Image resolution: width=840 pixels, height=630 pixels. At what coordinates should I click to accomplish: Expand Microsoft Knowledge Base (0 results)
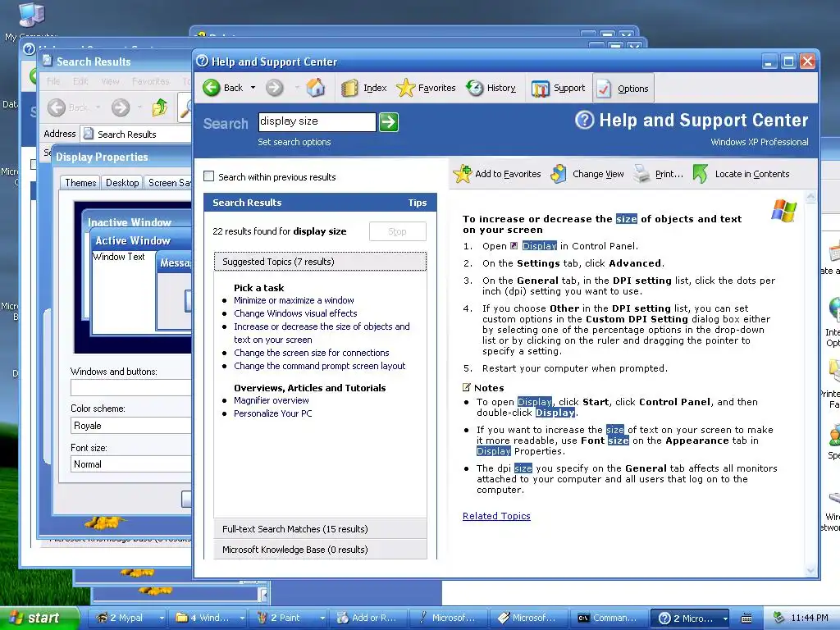[321, 550]
